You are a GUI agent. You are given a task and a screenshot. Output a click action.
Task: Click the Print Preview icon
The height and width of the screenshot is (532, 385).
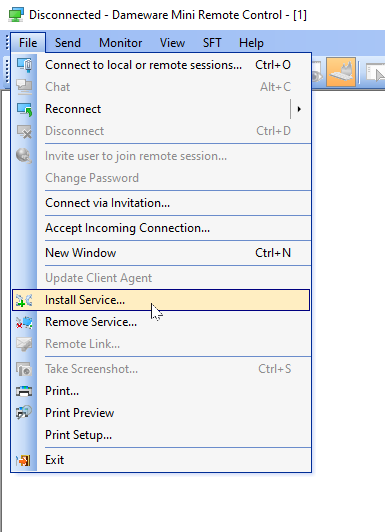click(x=24, y=413)
